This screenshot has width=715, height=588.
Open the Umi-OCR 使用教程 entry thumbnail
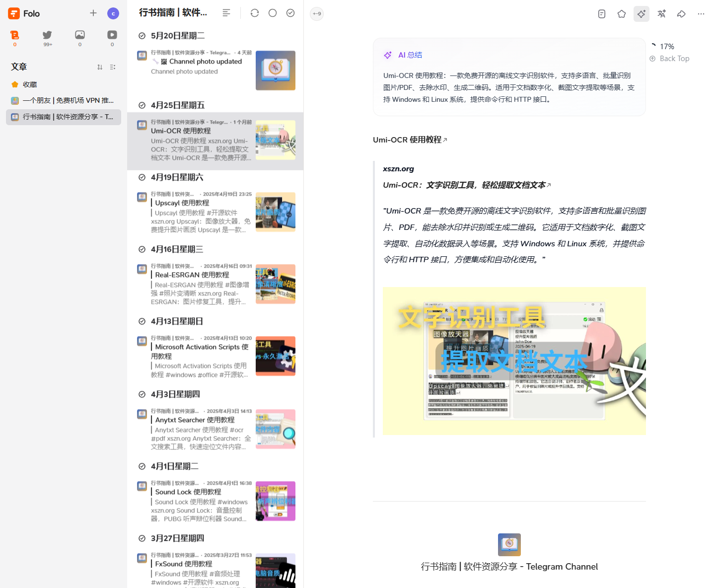pos(276,140)
